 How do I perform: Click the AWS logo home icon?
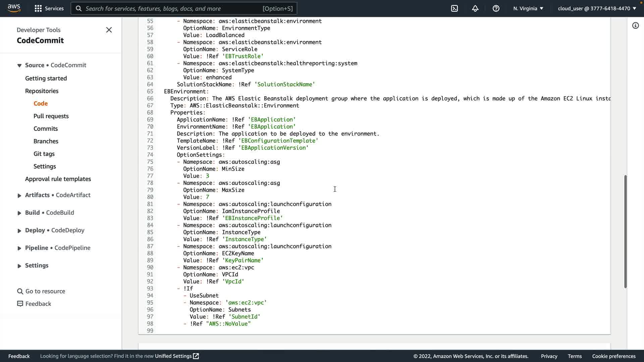[x=14, y=8]
